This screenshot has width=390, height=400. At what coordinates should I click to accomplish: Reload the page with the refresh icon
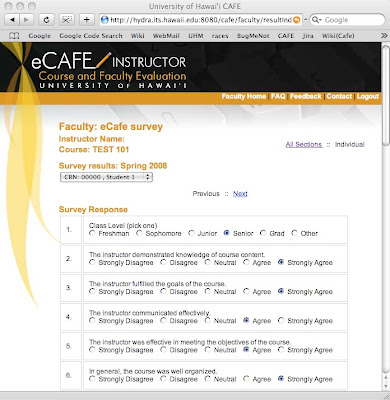click(x=47, y=20)
